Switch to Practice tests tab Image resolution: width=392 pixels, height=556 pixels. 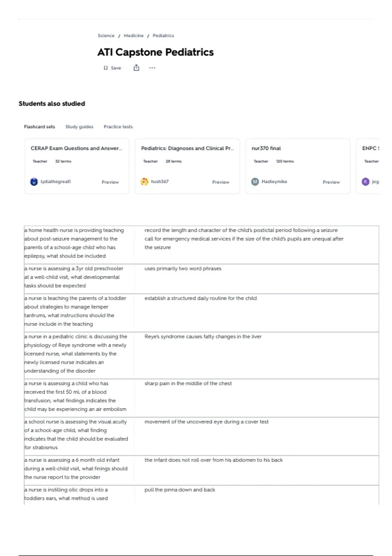pos(118,127)
